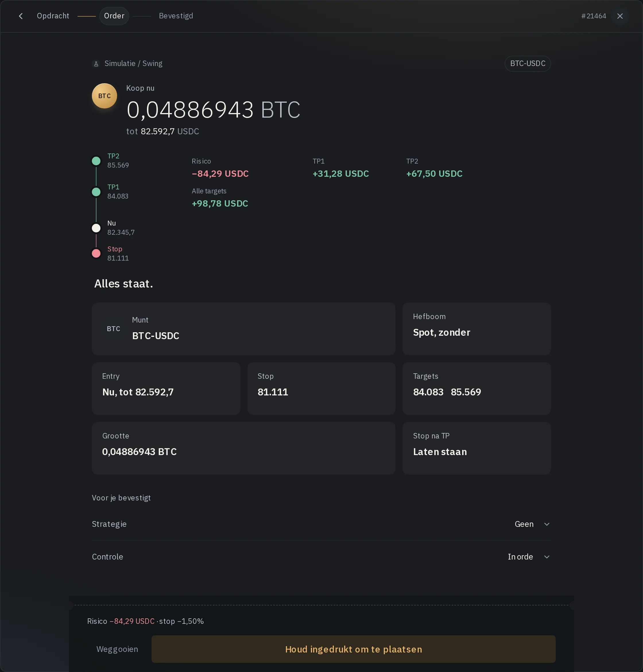Expand the Controle row chevron
The width and height of the screenshot is (643, 672).
(547, 557)
